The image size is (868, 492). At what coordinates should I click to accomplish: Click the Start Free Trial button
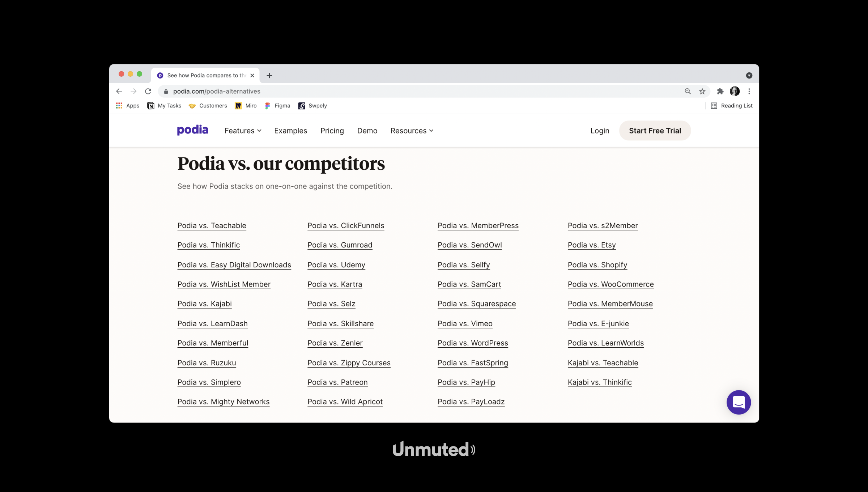click(x=655, y=131)
